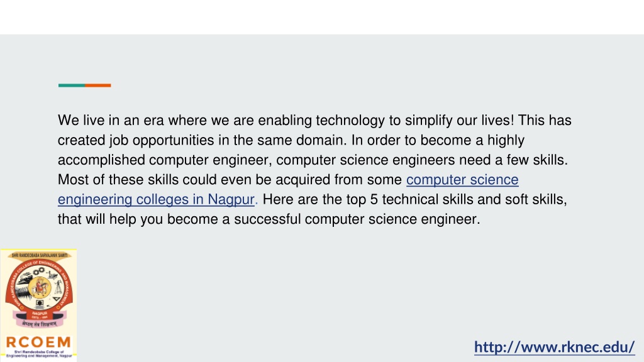Click the words 'accomplished computer engineer' in paragraph
Viewport: 644px width, 362px height.
tap(165, 160)
